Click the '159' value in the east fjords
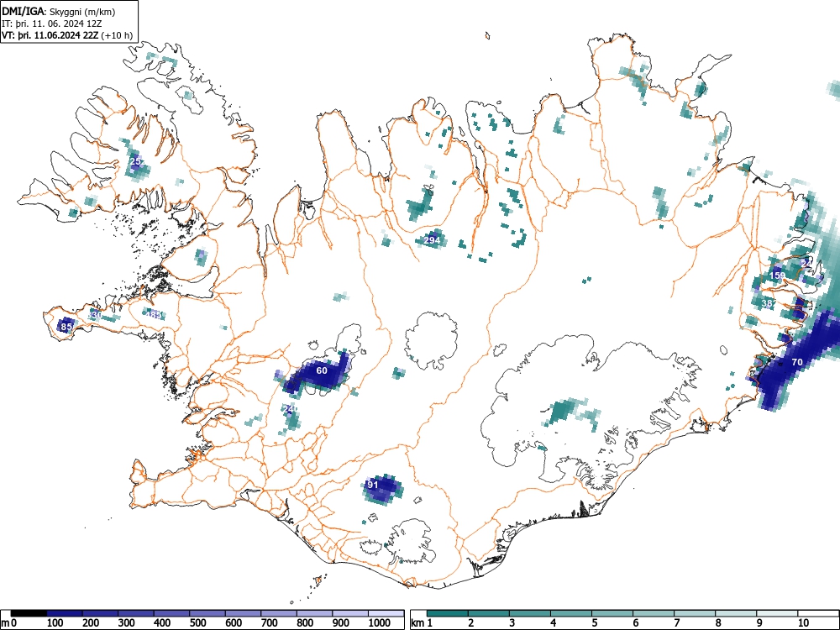 pyautogui.click(x=777, y=276)
